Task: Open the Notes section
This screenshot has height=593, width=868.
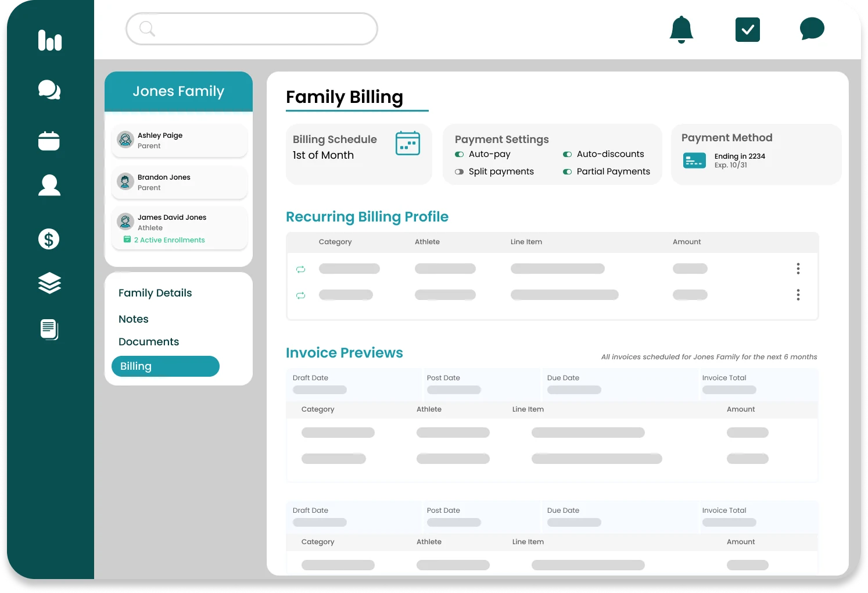Action: coord(134,319)
